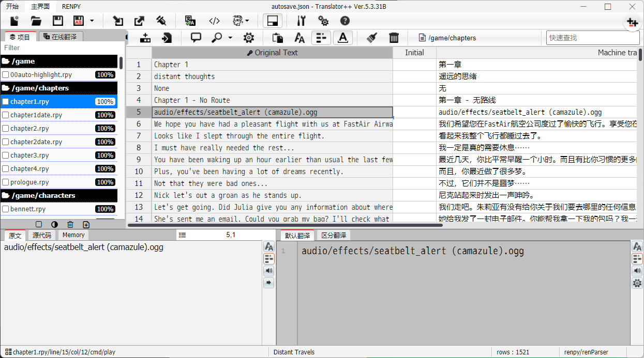644x358 pixels.
Task: Click the inject/syringe icon in the top toolbar
Action: coord(161,21)
